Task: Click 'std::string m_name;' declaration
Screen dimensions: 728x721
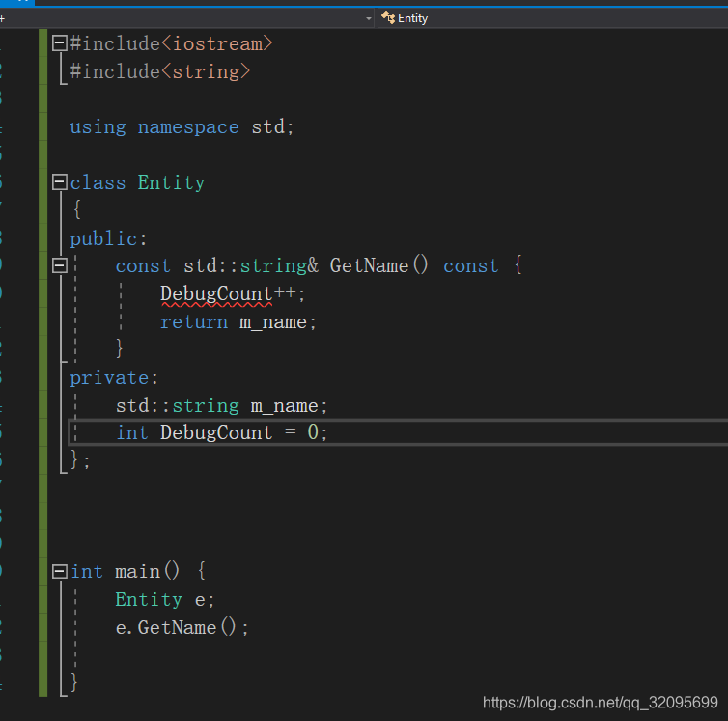Action: tap(221, 405)
